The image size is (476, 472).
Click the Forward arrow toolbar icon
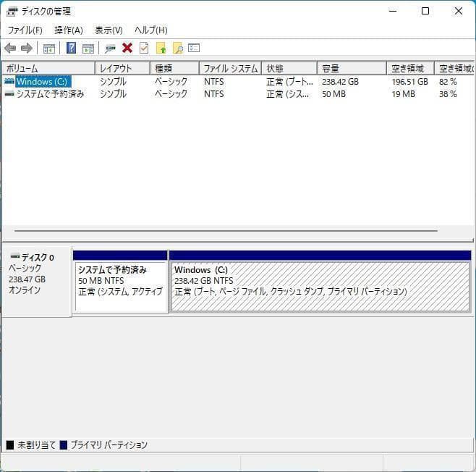27,48
